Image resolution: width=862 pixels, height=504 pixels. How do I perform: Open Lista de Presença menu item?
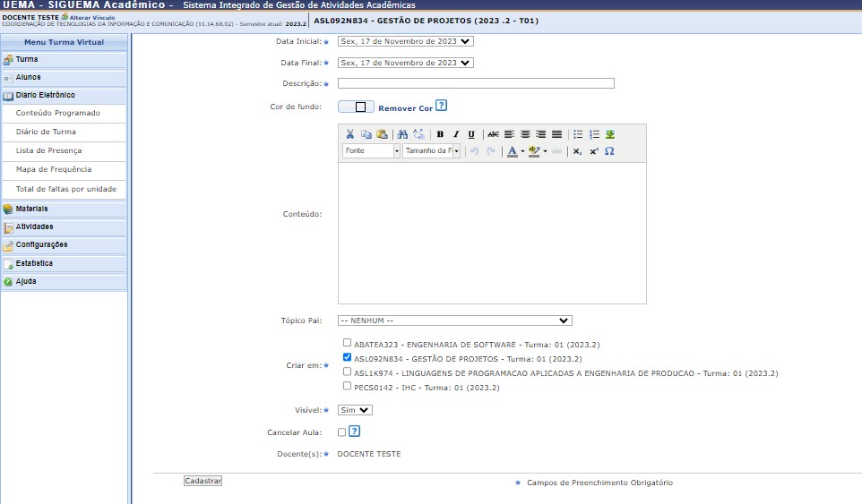[x=48, y=150]
